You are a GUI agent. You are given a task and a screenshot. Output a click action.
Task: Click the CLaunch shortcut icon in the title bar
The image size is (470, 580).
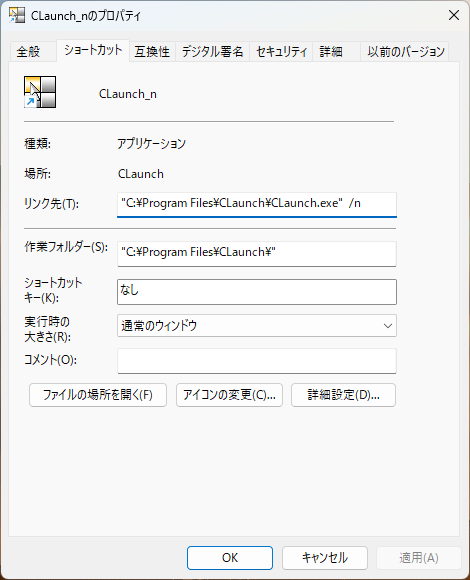coord(17,16)
